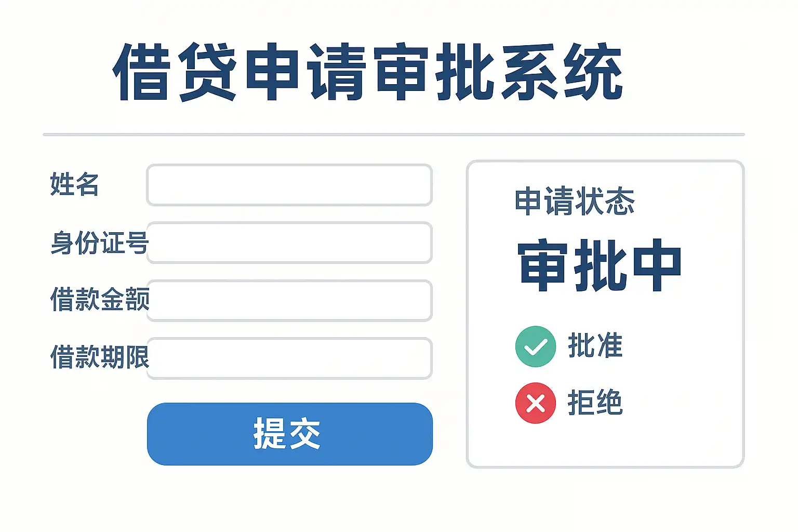Image resolution: width=798 pixels, height=532 pixels.
Task: Click the 审批中 status text
Action: pos(600,265)
